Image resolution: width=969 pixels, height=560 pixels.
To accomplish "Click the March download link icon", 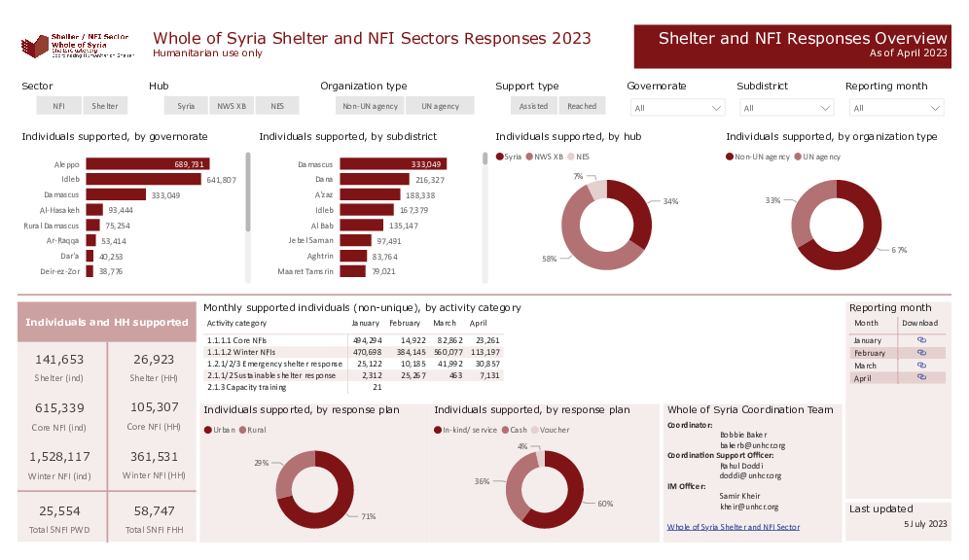I will point(920,366).
